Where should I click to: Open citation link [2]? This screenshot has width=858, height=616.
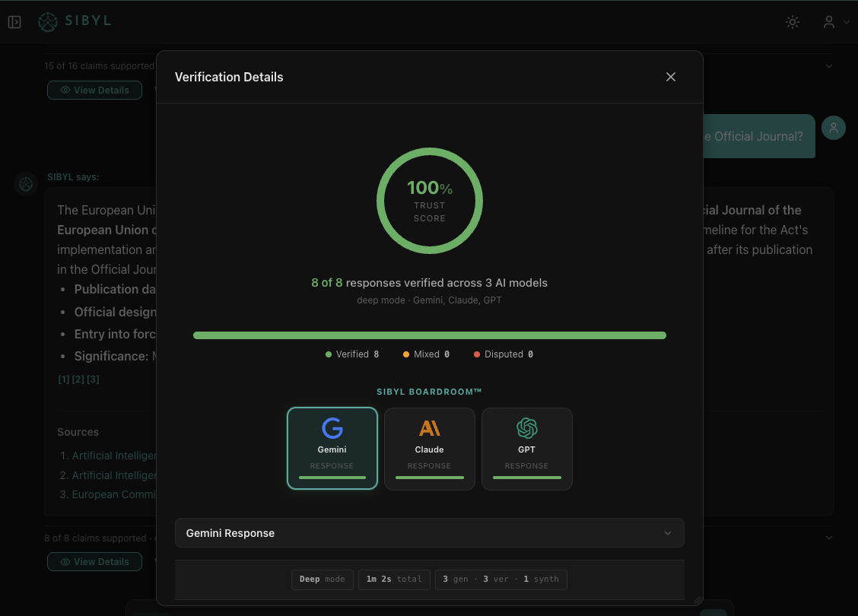pos(78,379)
